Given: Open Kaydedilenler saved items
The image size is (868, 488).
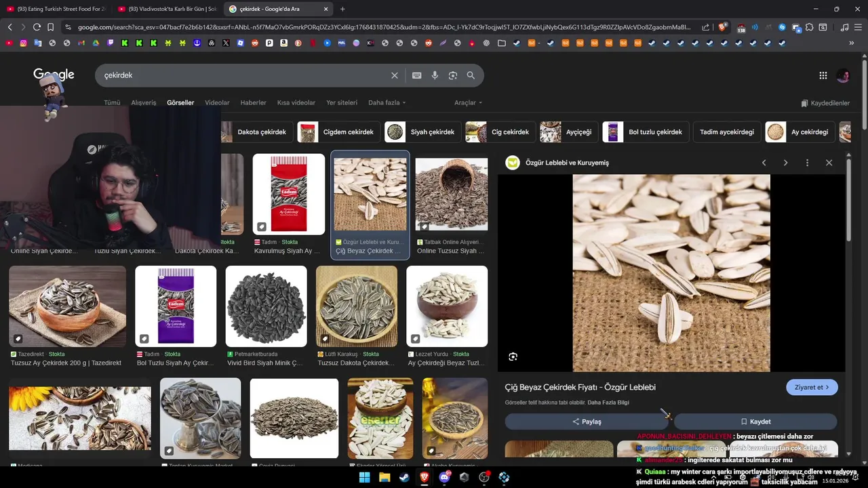Looking at the screenshot, I should pos(825,103).
